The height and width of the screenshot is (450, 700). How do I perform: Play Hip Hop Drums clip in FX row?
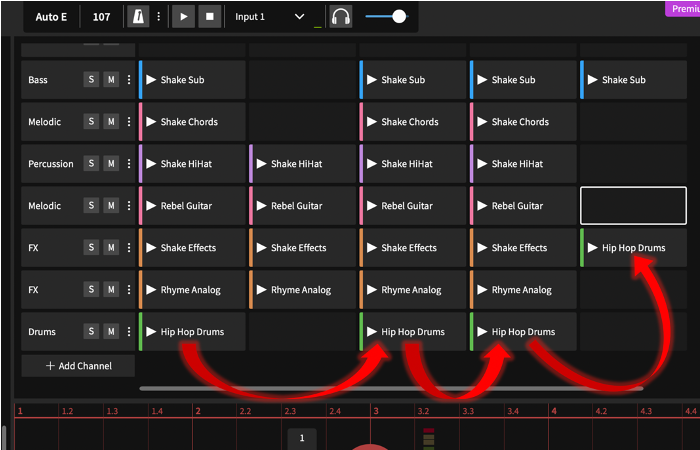pos(592,248)
